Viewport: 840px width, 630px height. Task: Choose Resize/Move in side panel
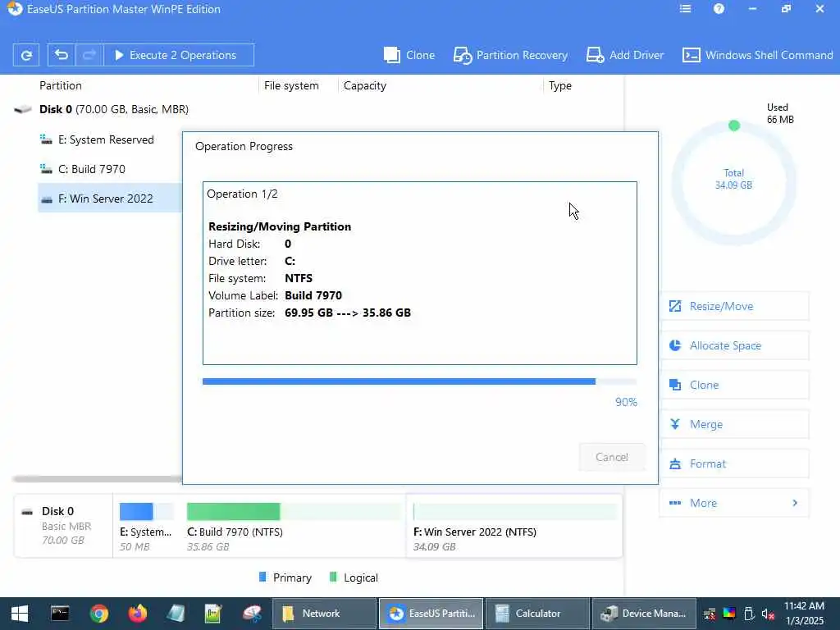[734, 307]
